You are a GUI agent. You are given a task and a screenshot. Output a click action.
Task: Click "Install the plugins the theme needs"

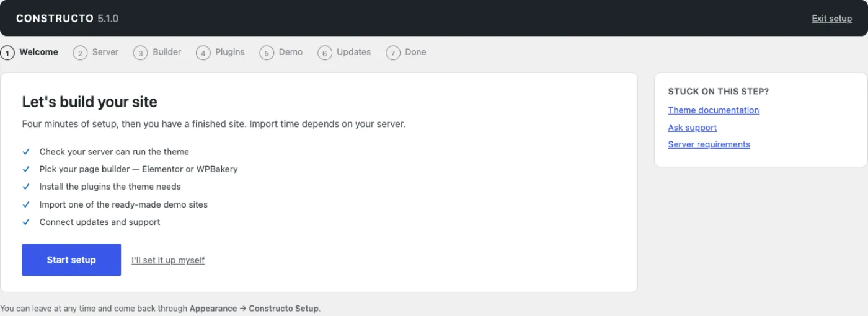point(110,187)
